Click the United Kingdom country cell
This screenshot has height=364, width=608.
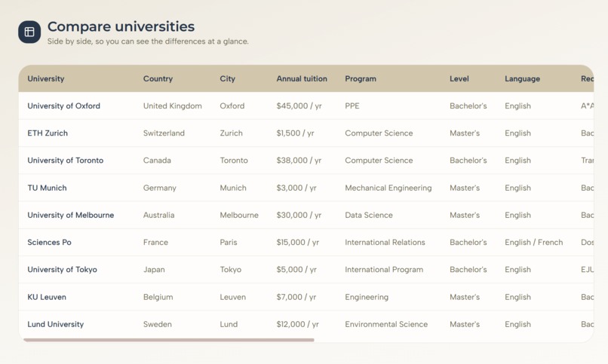173,106
